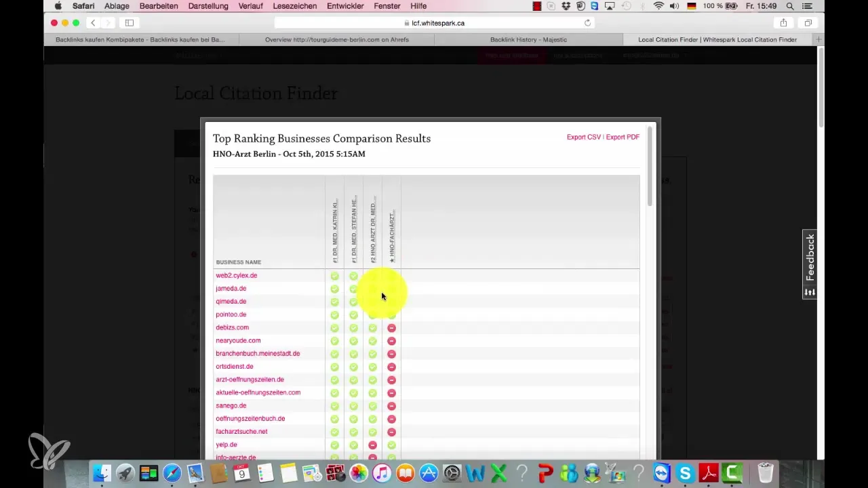
Task: Click Export PDF link
Action: pyautogui.click(x=623, y=137)
